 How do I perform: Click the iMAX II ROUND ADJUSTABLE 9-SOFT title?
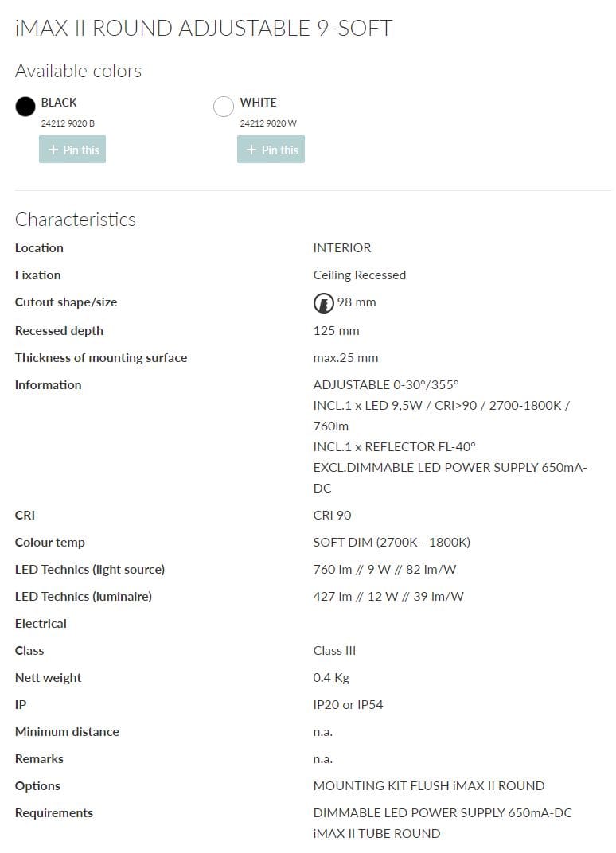(204, 29)
